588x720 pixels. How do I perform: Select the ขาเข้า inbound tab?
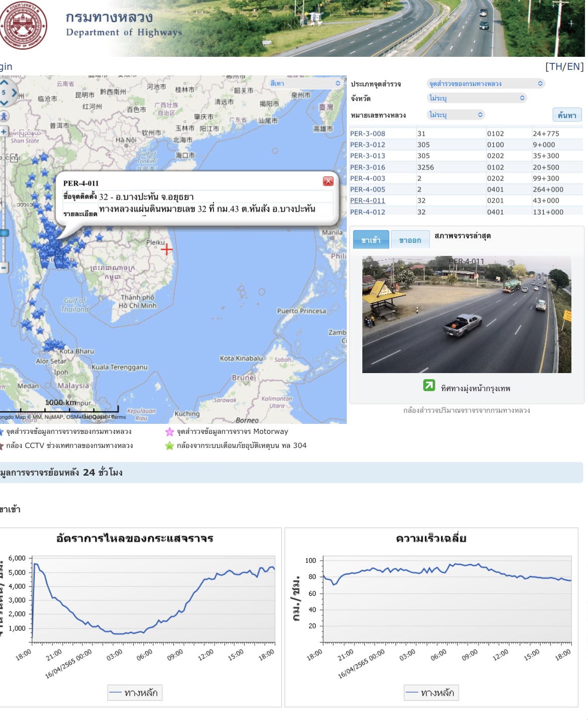[370, 240]
